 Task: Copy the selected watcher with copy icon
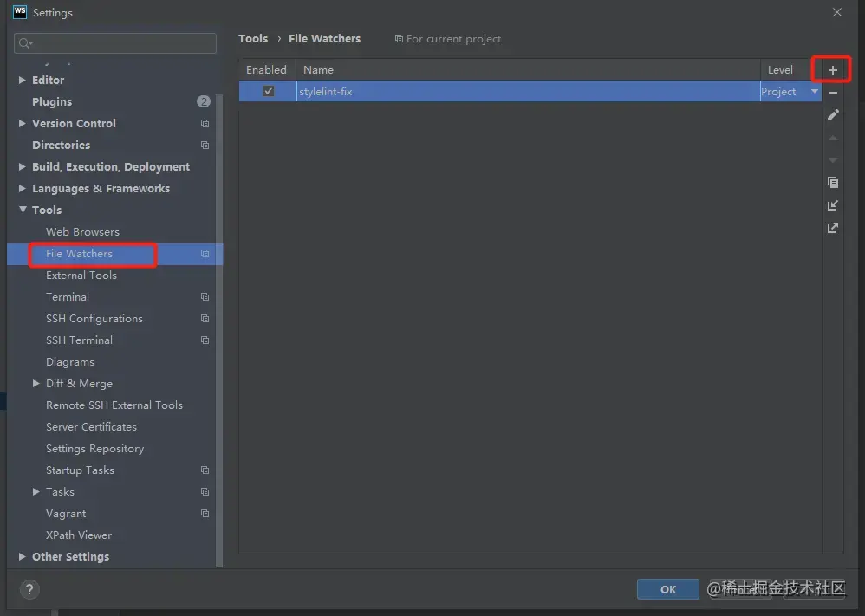click(x=833, y=183)
